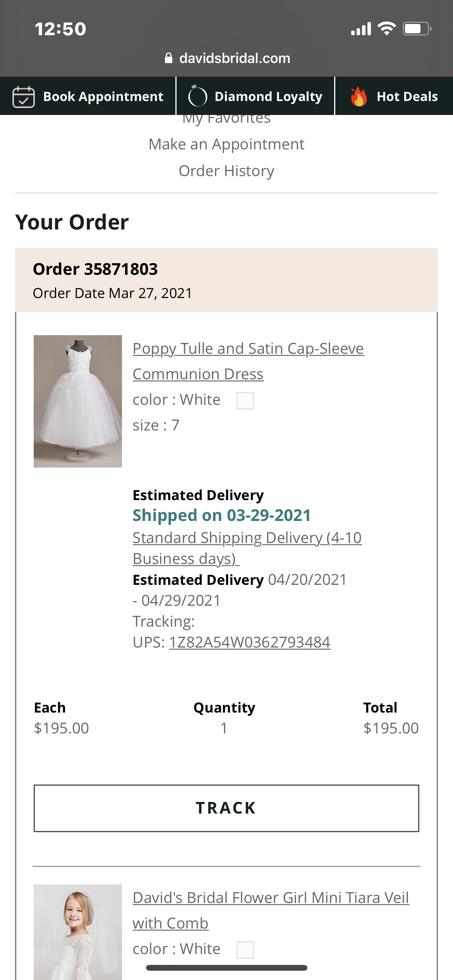Open the Hot Deals tab
The image size is (453, 980).
coord(407,96)
